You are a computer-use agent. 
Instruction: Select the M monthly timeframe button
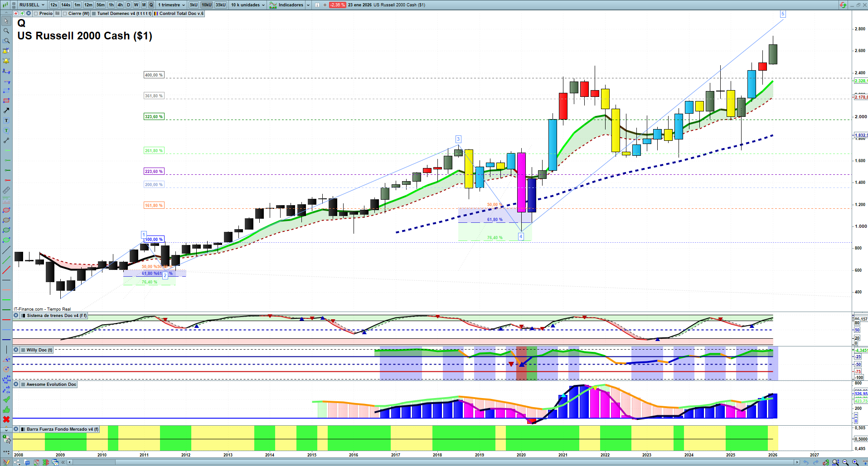pyautogui.click(x=144, y=5)
